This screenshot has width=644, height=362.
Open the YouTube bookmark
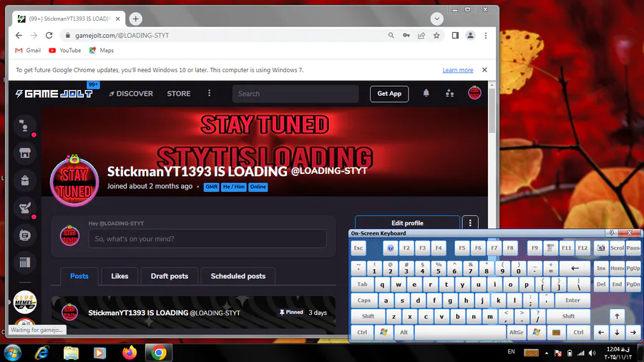pos(65,50)
